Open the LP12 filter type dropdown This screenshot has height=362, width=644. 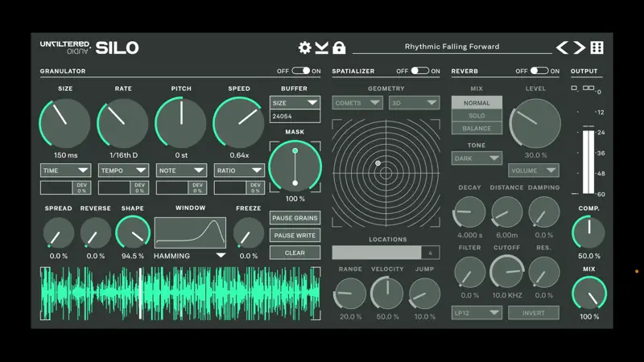point(477,313)
